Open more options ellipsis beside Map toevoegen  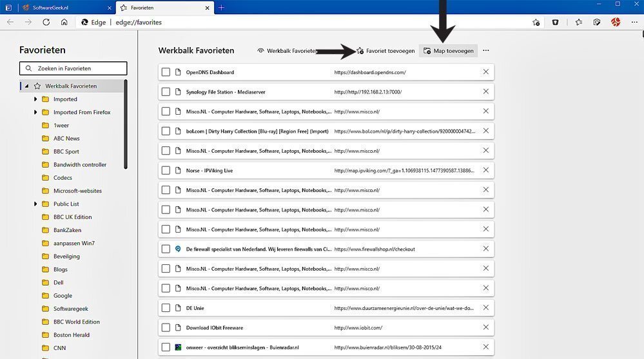coord(486,50)
